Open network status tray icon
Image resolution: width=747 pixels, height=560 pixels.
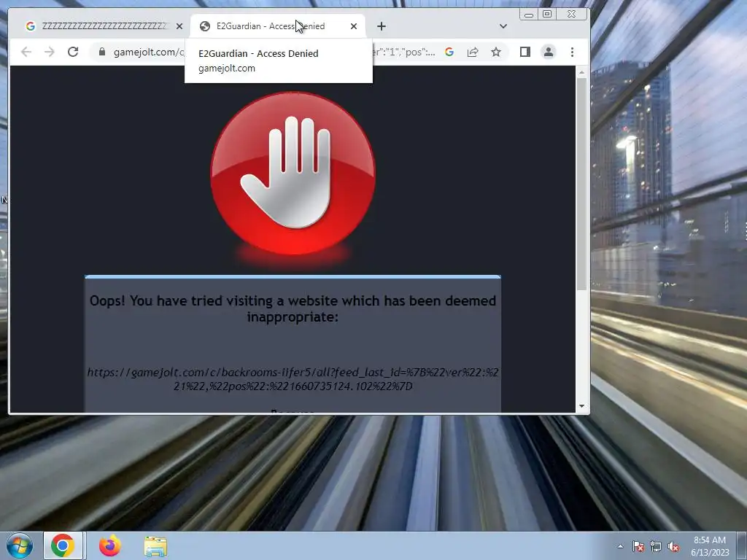pos(656,547)
